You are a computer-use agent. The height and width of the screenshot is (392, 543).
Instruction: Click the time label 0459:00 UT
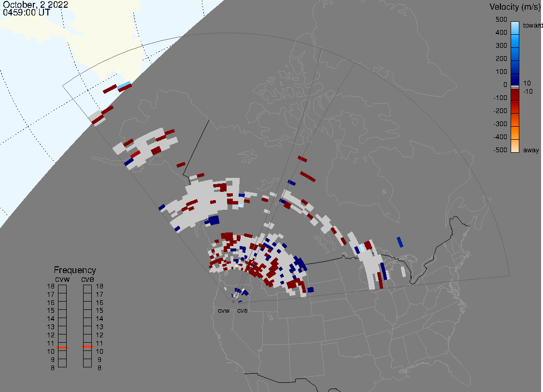[x=27, y=13]
